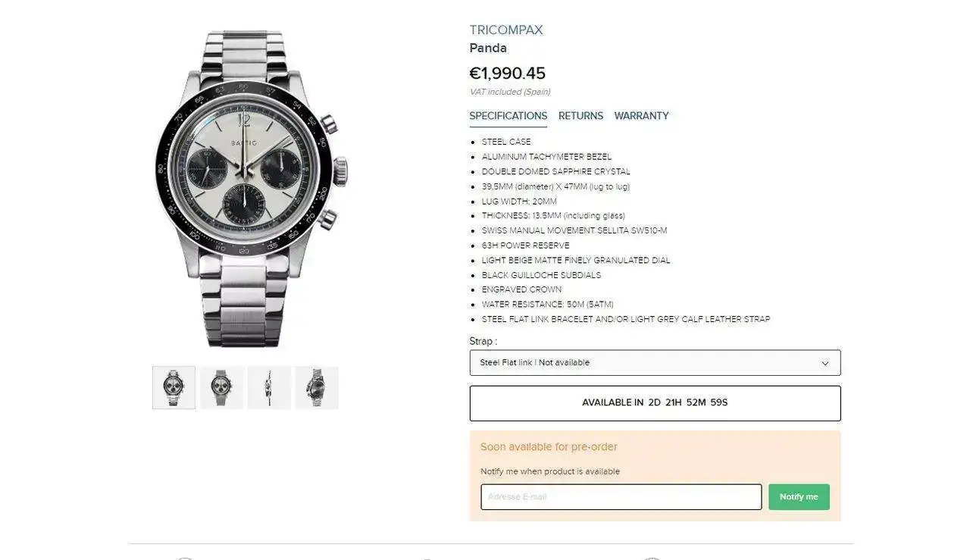Click the chevron arrow in Strap selector
The height and width of the screenshot is (560, 970).
825,364
